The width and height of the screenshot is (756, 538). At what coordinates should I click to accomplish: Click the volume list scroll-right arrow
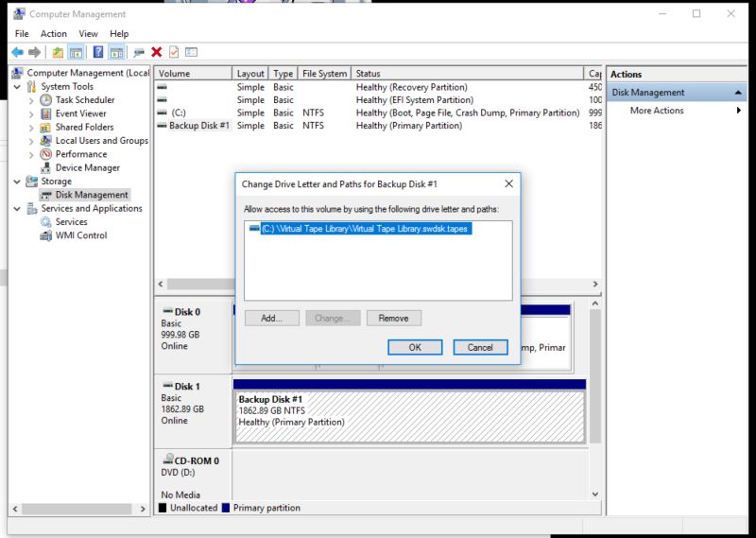click(595, 285)
